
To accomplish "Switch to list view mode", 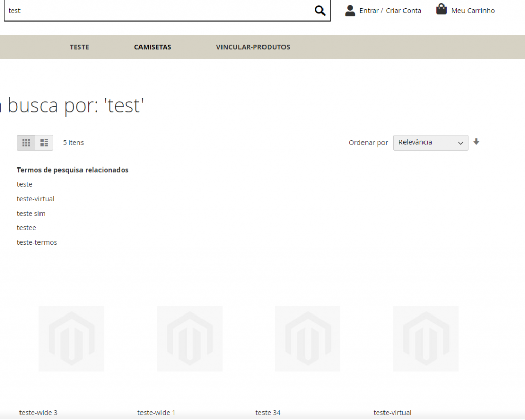I will [44, 143].
